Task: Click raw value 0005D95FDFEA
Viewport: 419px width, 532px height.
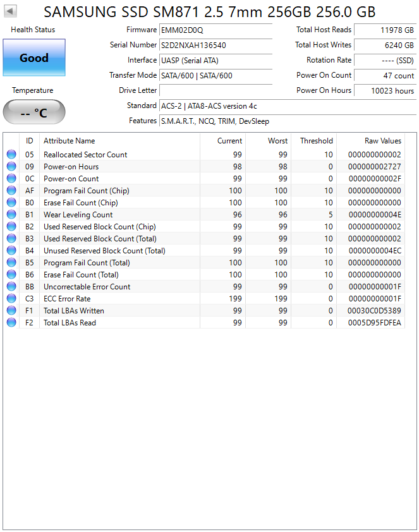Action: point(375,323)
